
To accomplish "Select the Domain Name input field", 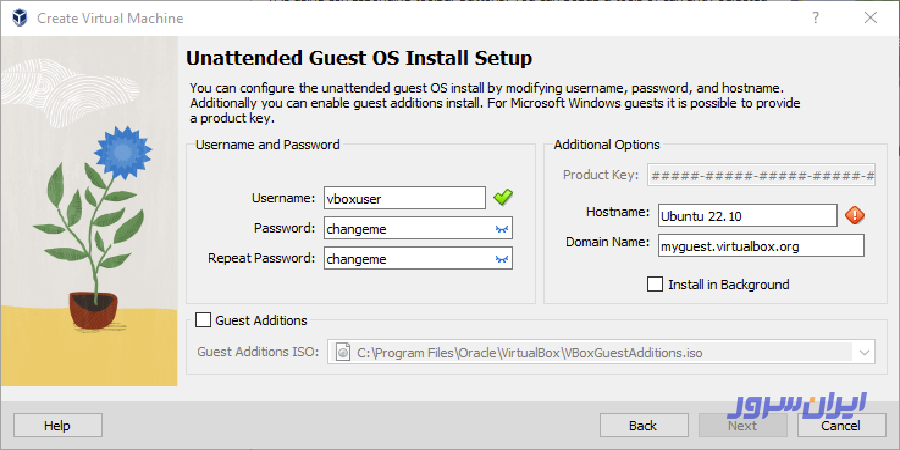I will (x=761, y=246).
